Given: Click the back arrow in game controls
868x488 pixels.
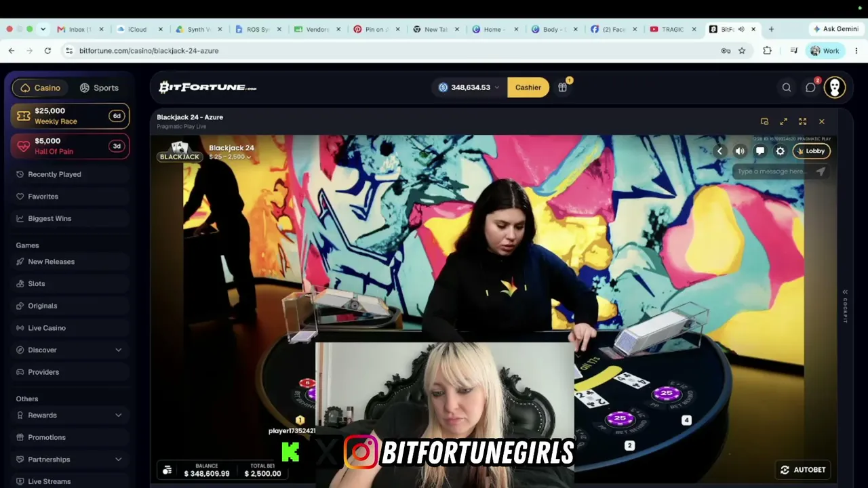Looking at the screenshot, I should coord(719,151).
